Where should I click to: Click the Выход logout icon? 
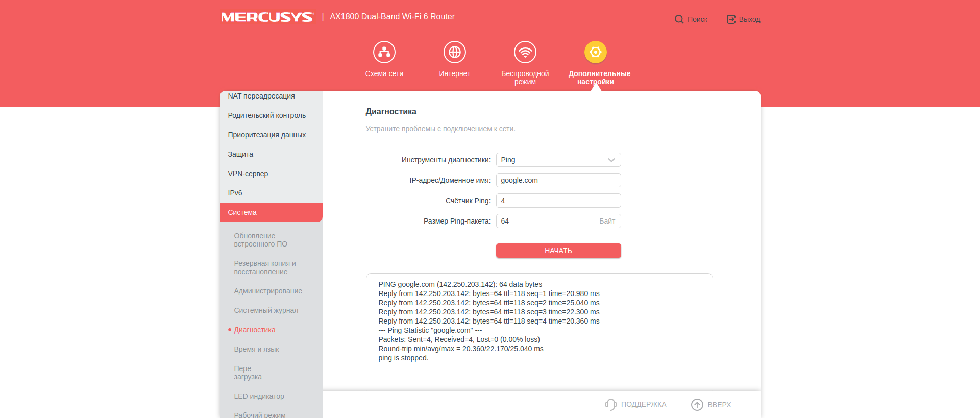pyautogui.click(x=731, y=19)
